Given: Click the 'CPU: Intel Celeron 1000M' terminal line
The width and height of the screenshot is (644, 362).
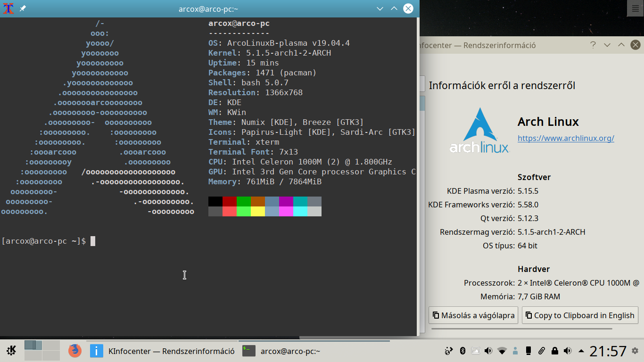Looking at the screenshot, I should pos(300,162).
